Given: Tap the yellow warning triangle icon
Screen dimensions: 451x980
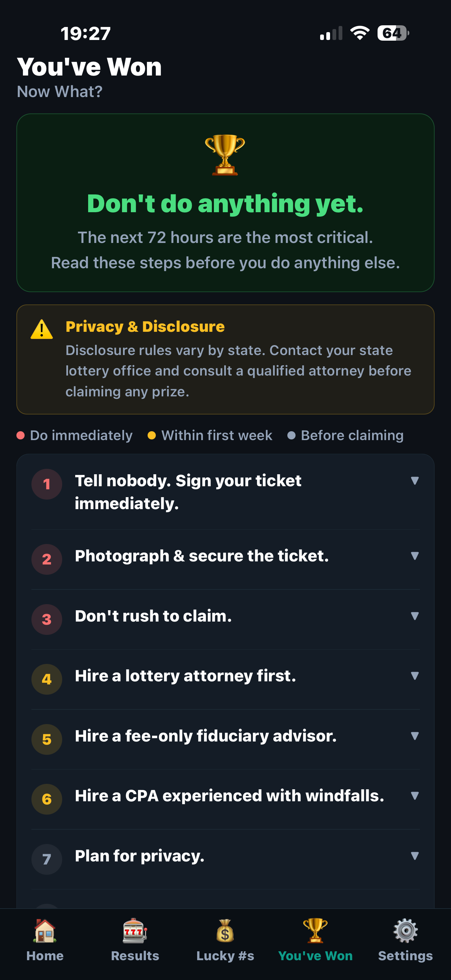Looking at the screenshot, I should coord(42,329).
